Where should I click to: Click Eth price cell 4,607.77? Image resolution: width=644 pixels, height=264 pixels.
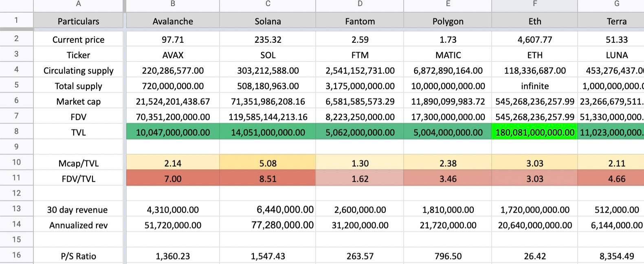point(534,40)
